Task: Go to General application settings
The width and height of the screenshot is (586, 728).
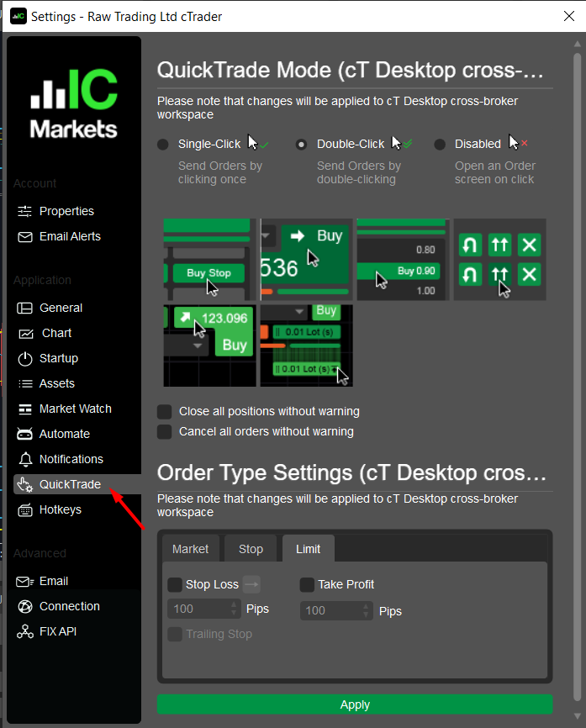Action: coord(61,308)
